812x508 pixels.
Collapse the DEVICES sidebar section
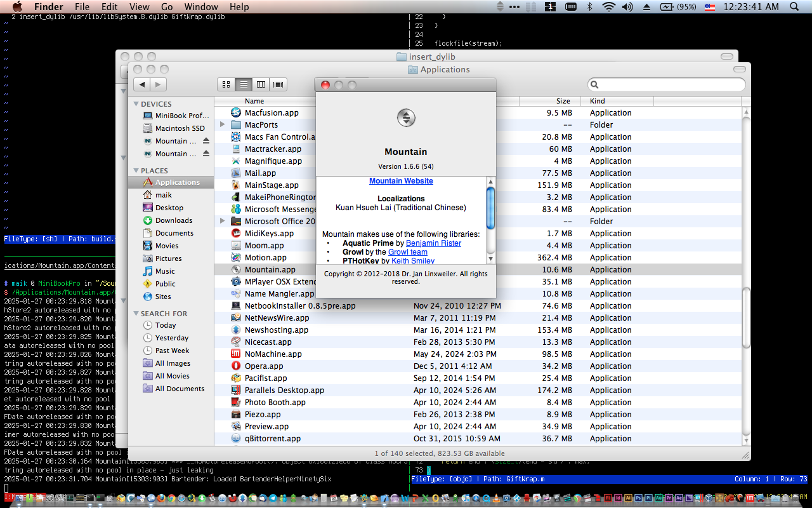pyautogui.click(x=136, y=104)
